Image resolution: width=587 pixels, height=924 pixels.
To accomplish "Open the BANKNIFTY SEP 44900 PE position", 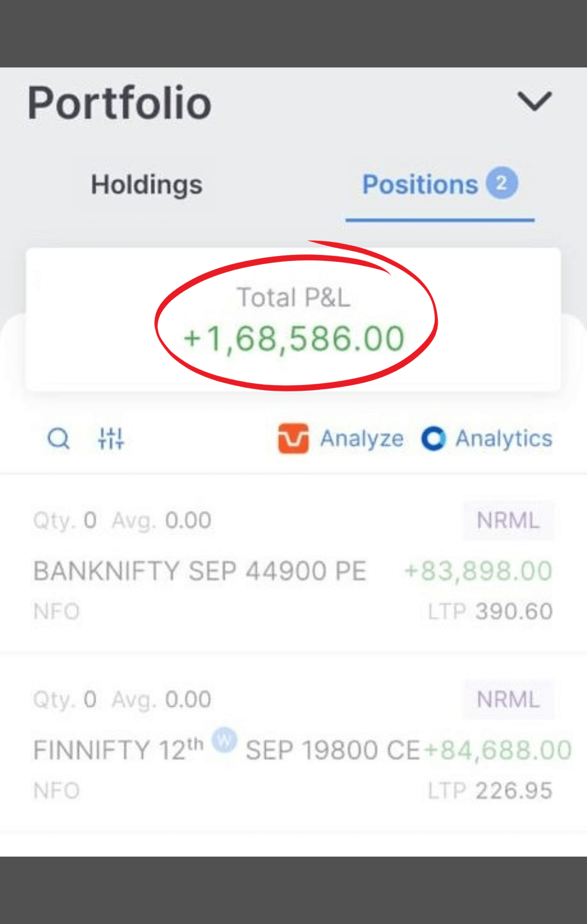I will click(199, 571).
